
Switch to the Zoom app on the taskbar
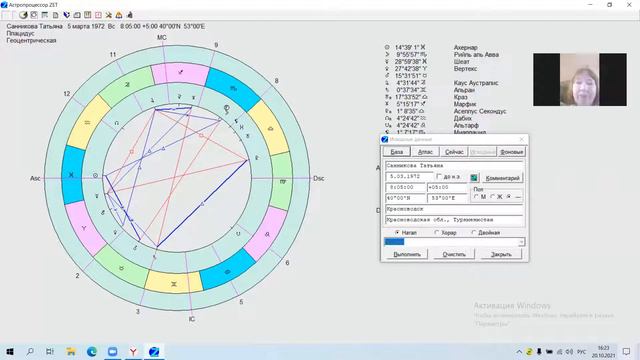(x=113, y=351)
